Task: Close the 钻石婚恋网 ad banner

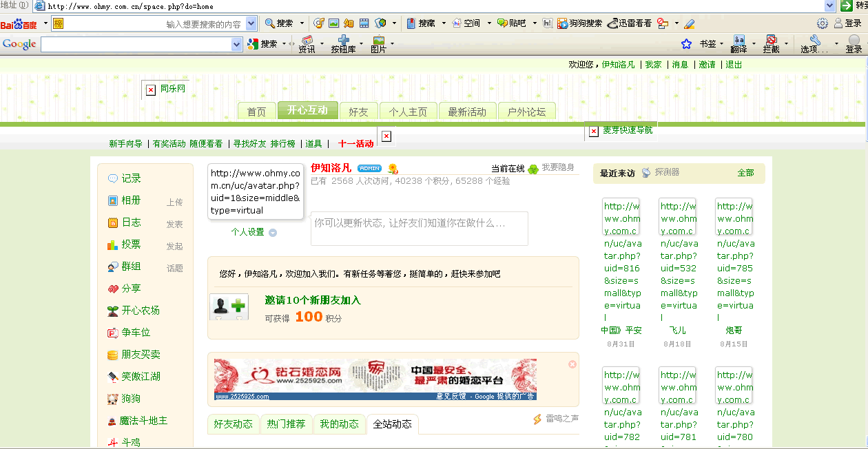Action: tap(572, 364)
